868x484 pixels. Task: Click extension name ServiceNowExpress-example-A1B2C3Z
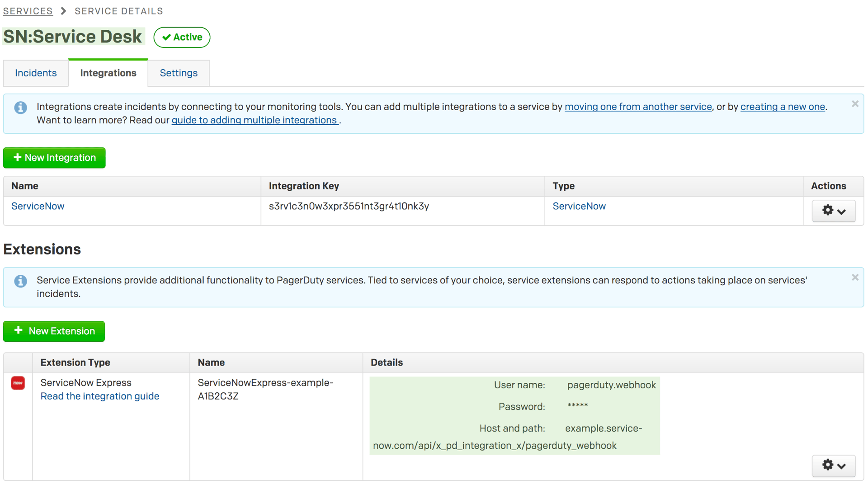click(265, 389)
